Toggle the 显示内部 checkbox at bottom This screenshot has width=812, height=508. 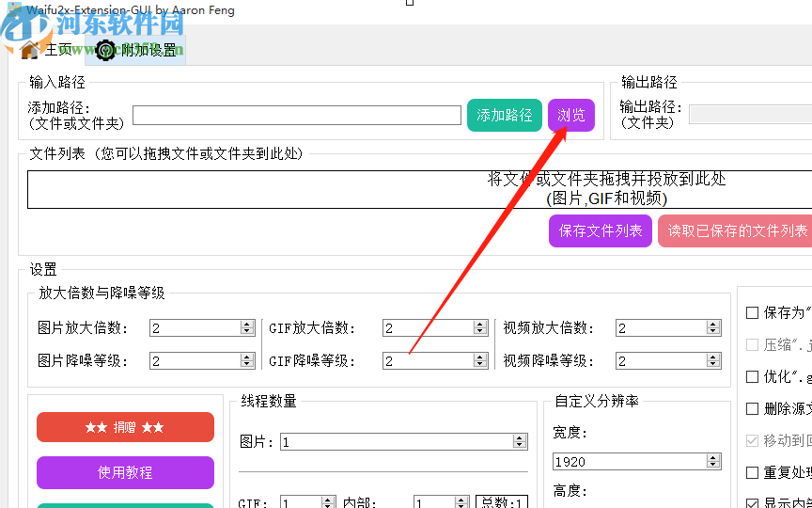[753, 502]
